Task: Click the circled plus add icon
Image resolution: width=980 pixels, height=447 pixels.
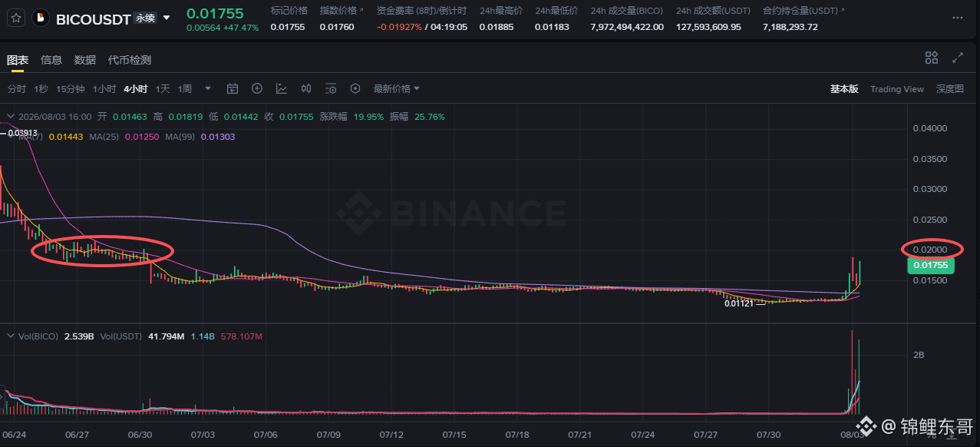Action: coord(257,88)
